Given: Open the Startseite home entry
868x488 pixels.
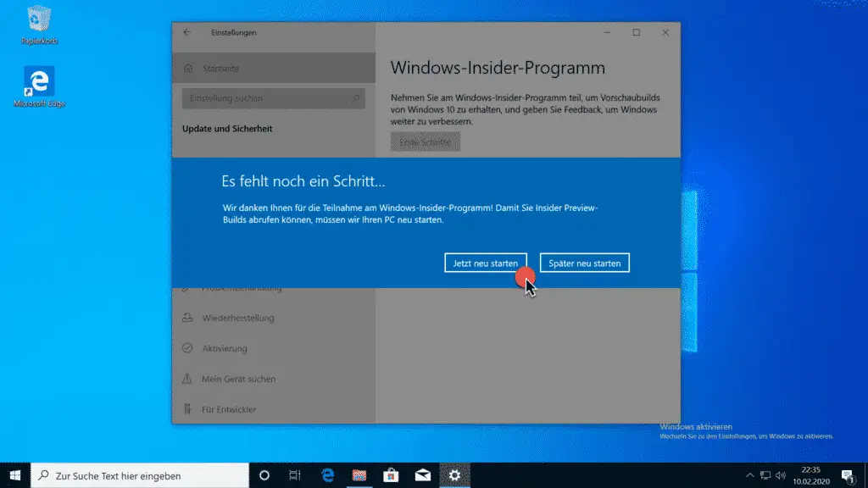Looking at the screenshot, I should pyautogui.click(x=274, y=68).
